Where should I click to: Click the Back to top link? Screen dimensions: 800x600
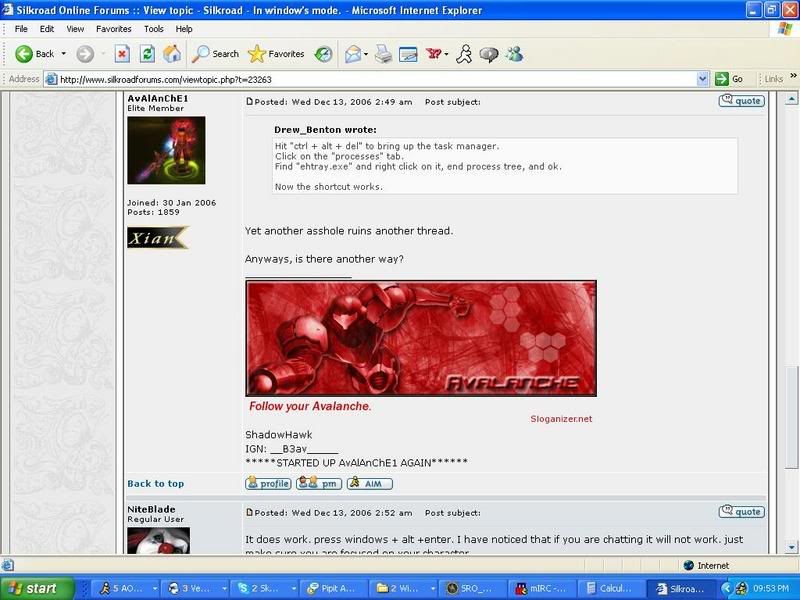pyautogui.click(x=155, y=484)
